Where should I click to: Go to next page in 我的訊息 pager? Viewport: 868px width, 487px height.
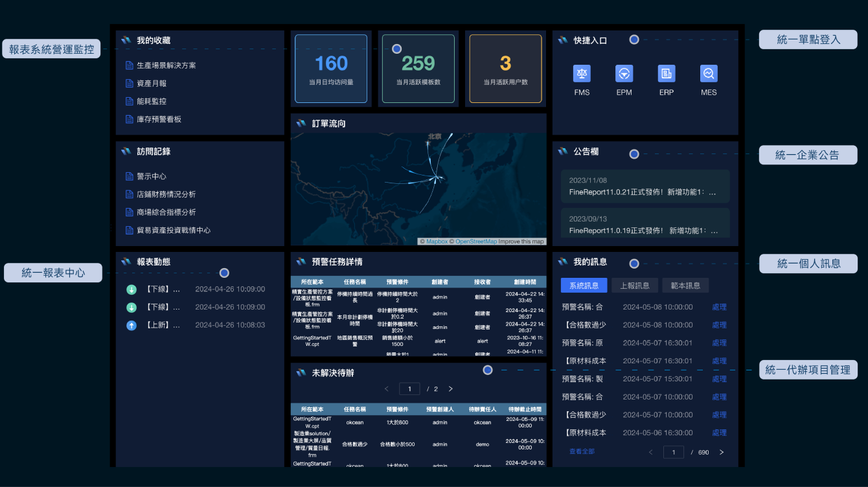click(722, 452)
